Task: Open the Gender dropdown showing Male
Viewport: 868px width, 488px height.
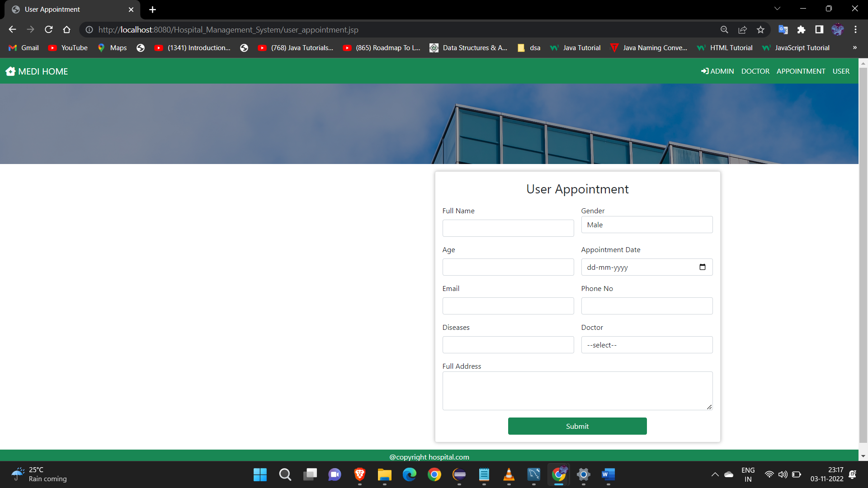Action: point(646,225)
